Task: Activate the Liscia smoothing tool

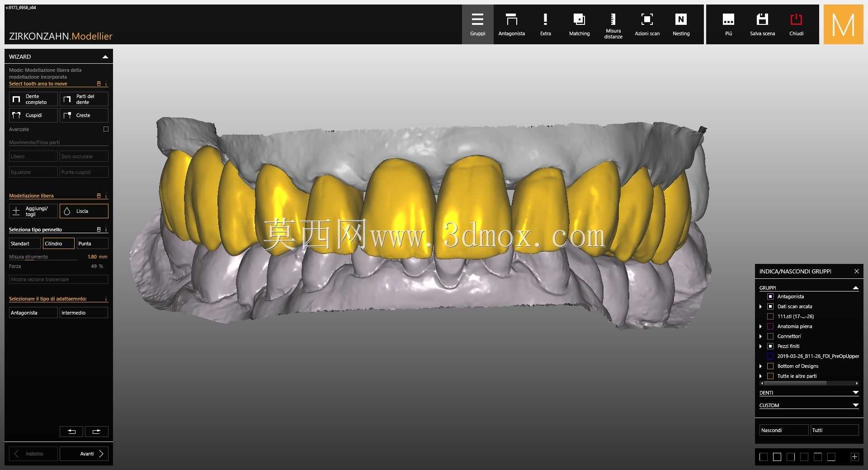Action: coord(84,211)
